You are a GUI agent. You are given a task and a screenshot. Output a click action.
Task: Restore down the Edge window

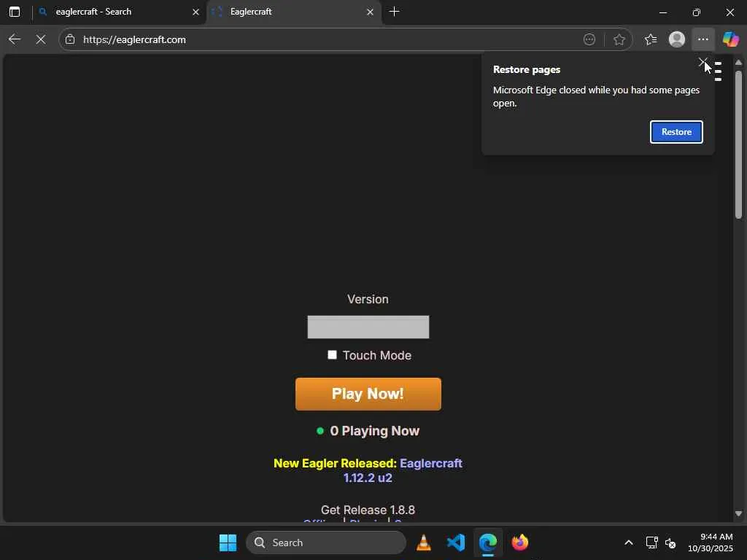(x=696, y=12)
